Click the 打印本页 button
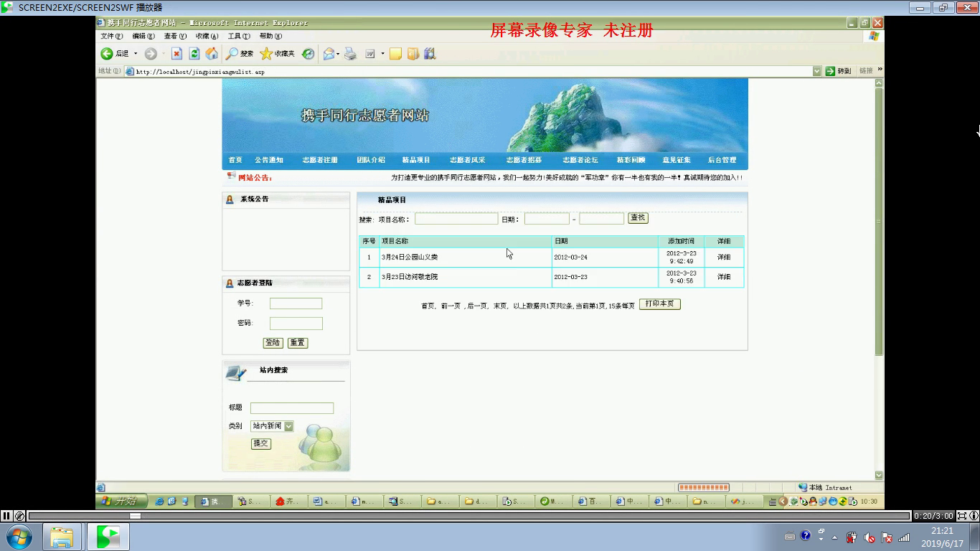Viewport: 980px width, 551px height. click(x=659, y=304)
